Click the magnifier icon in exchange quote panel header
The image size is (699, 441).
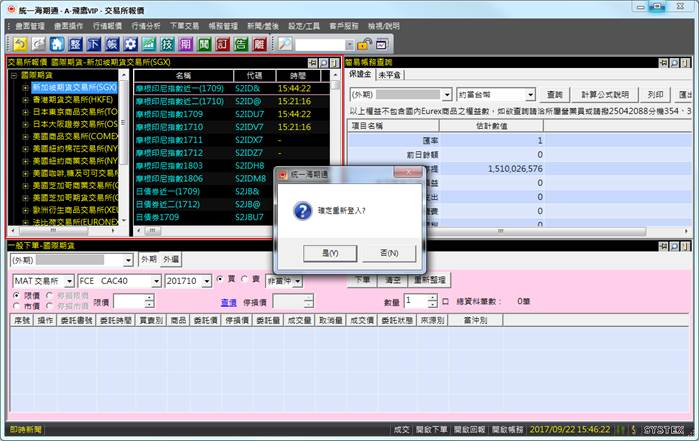pos(324,63)
